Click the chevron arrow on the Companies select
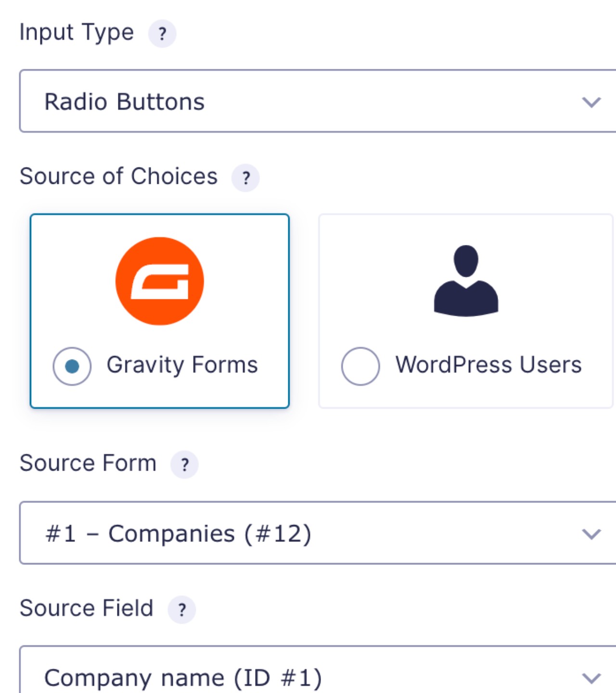Image resolution: width=616 pixels, height=693 pixels. tap(591, 534)
